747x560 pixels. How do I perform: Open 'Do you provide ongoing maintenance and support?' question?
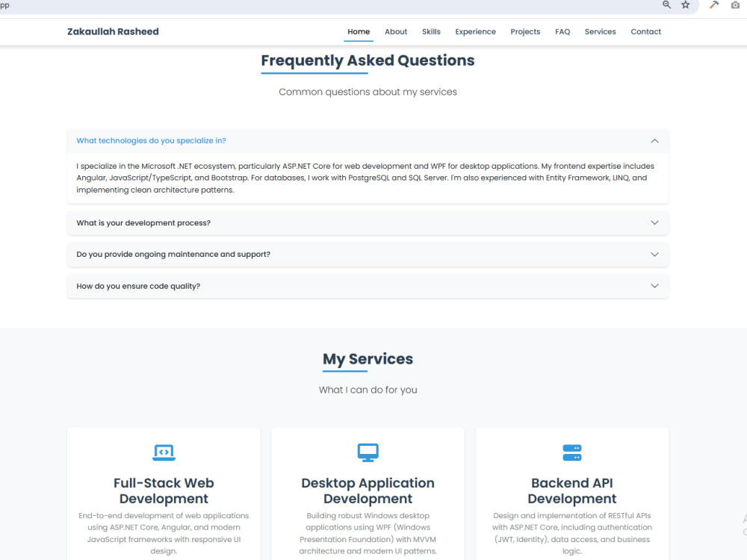[x=368, y=255]
